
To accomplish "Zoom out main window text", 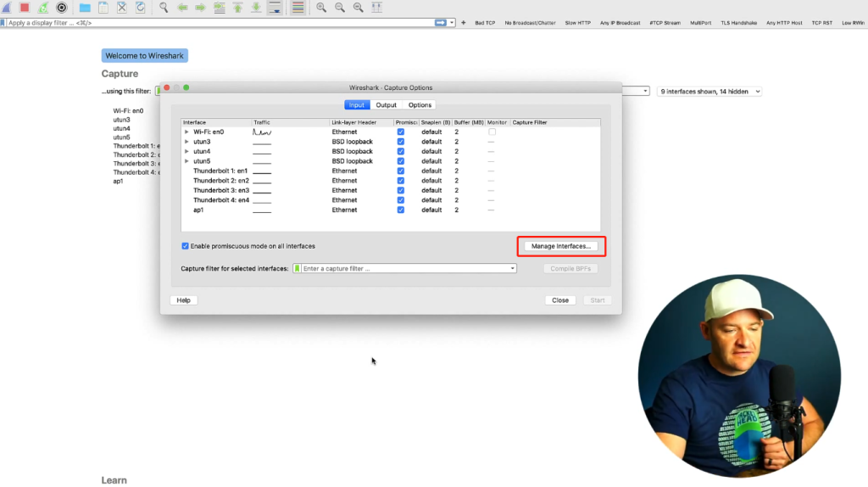I will [x=340, y=7].
